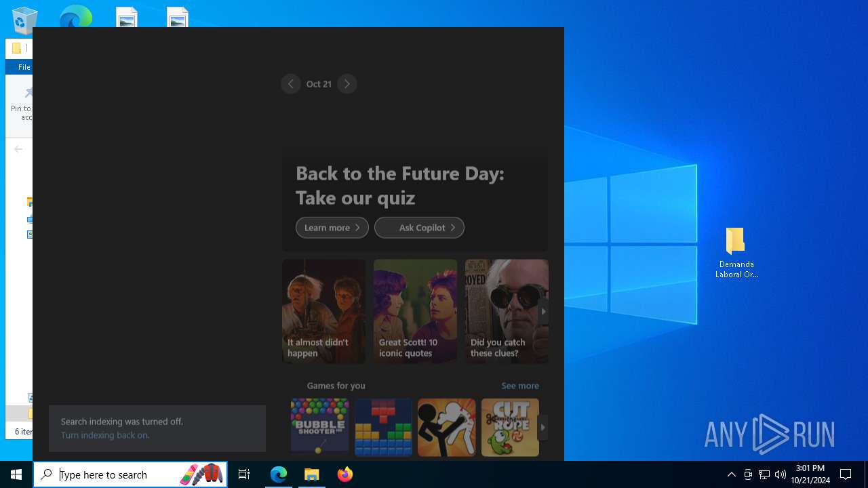The height and width of the screenshot is (488, 868).
Task: Open File Explorer from the taskbar
Action: pos(312,474)
